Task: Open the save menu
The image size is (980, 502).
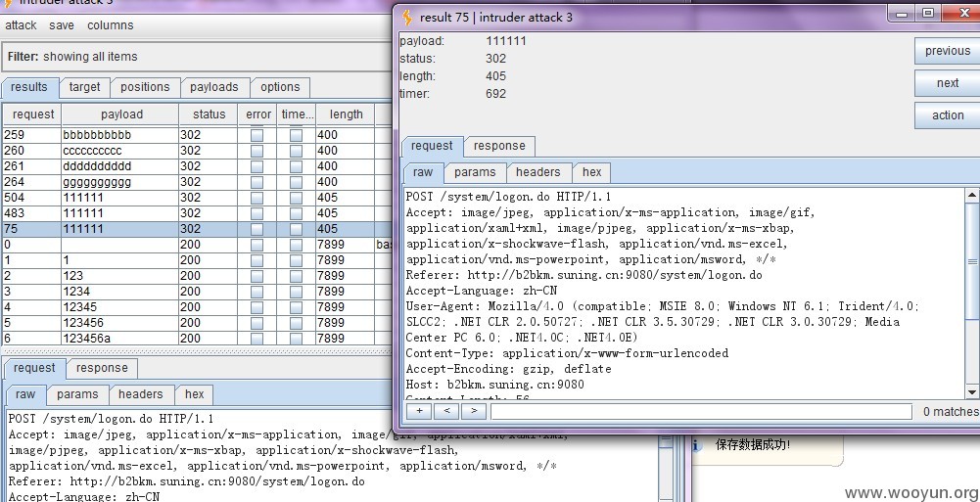Action: (62, 25)
